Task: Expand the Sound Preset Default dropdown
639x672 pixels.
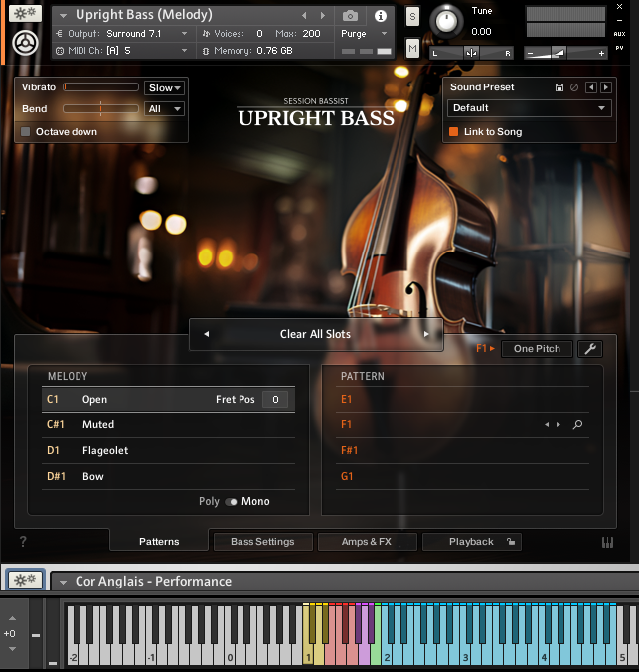Action: point(529,108)
